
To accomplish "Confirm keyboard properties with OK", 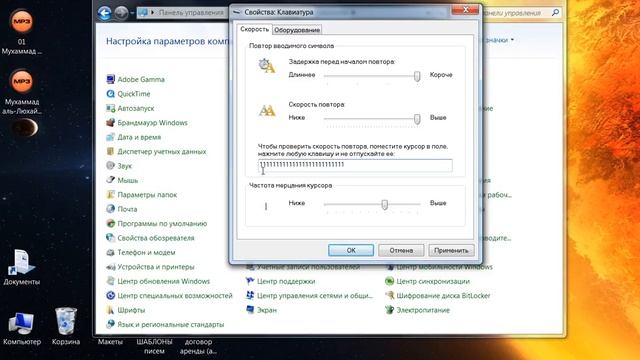I will (x=351, y=250).
